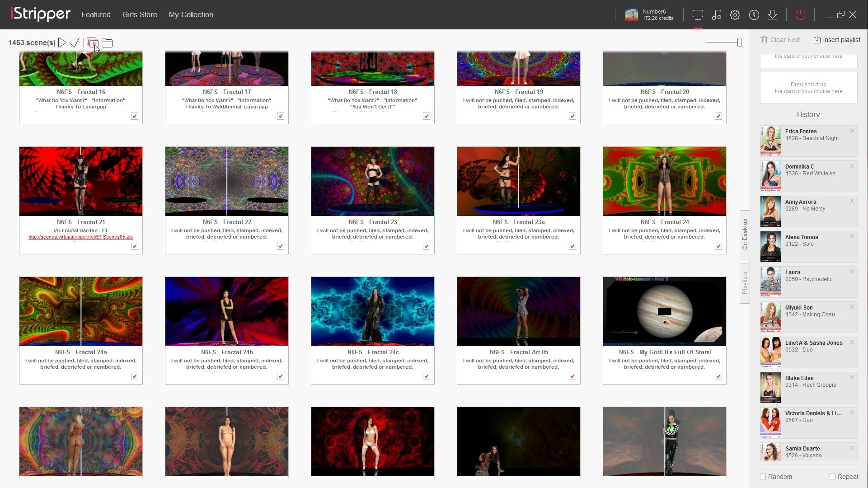Open the info circle icon

point(754,15)
